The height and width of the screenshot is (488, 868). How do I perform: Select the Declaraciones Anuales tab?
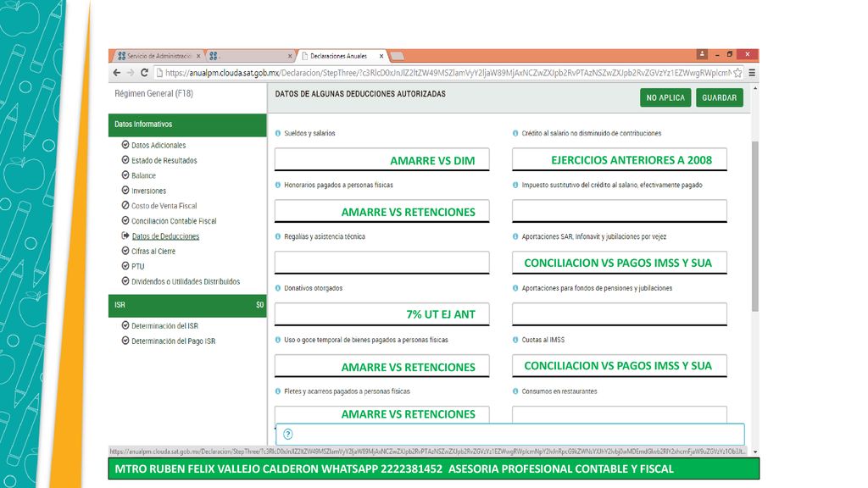[x=342, y=56]
